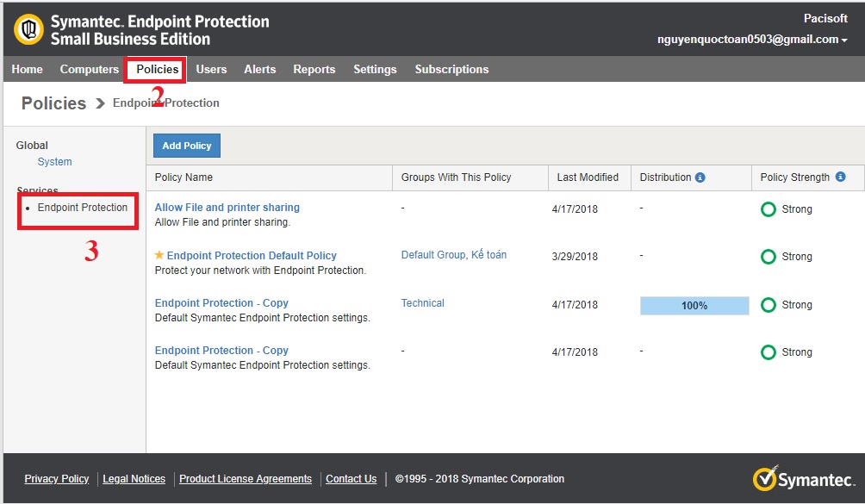The image size is (865, 504).
Task: Click the Symantec shield logo icon
Action: [28, 29]
